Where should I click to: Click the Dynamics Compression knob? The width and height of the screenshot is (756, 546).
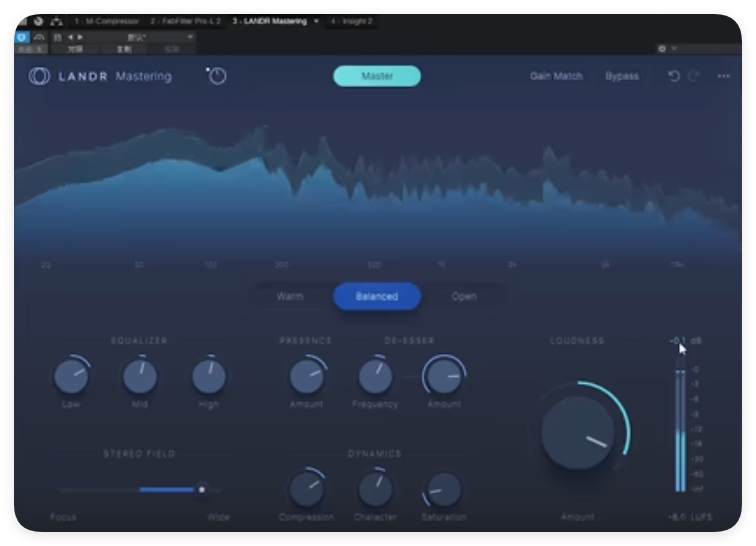pyautogui.click(x=307, y=489)
